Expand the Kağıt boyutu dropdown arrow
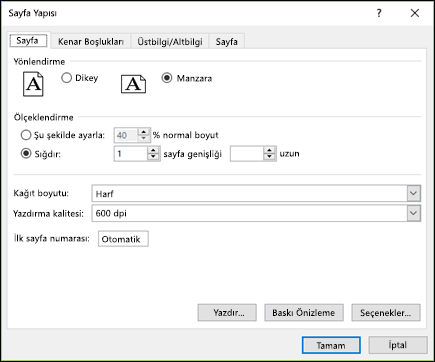The width and height of the screenshot is (435, 362). (413, 193)
